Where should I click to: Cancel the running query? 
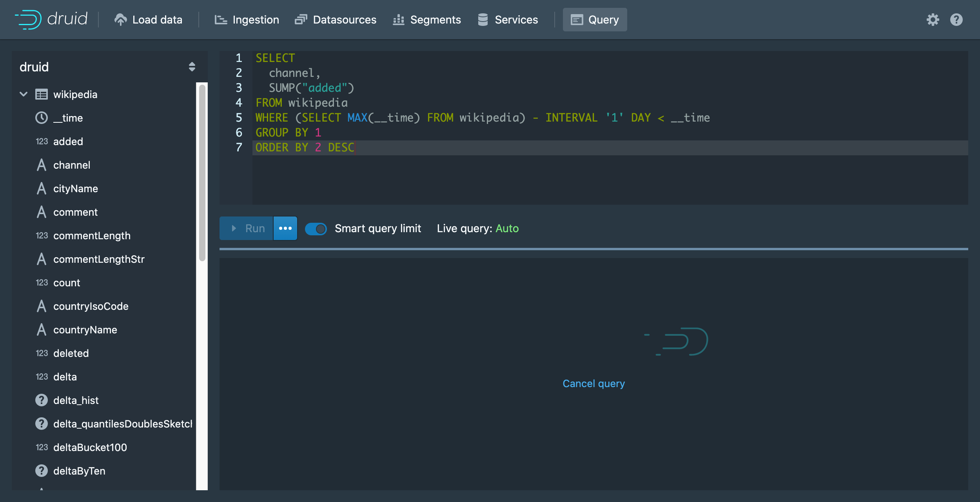tap(593, 384)
